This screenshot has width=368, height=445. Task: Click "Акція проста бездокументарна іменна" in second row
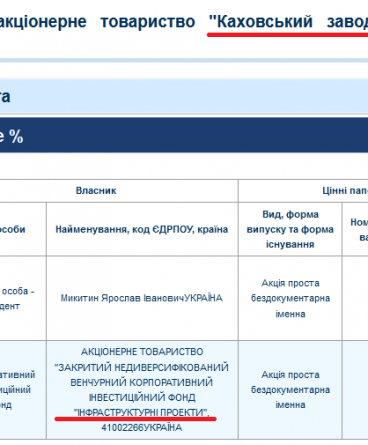(290, 390)
